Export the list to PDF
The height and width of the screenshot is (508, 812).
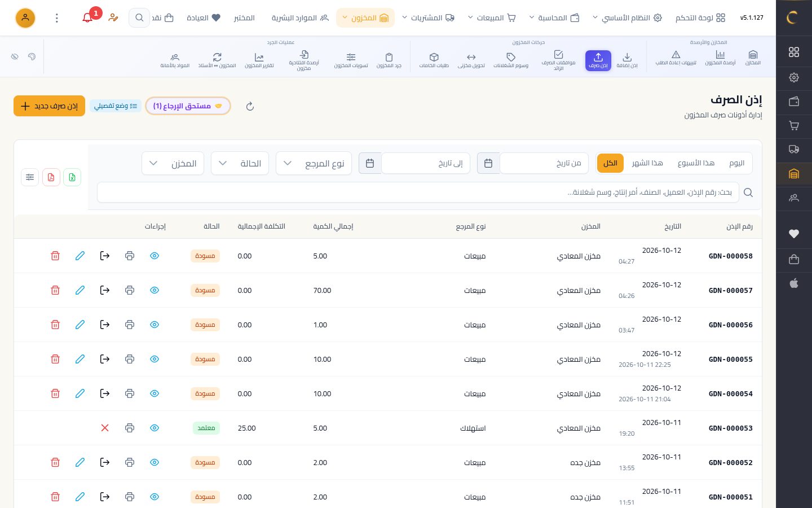51,177
